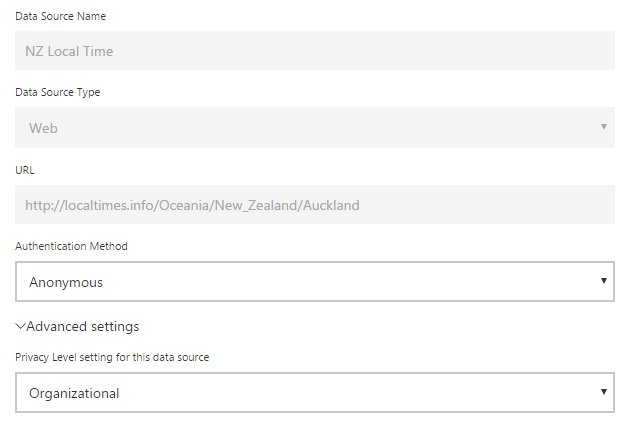Click the Privacy Level dropdown arrow
Image resolution: width=628 pixels, height=423 pixels.
pyautogui.click(x=603, y=392)
